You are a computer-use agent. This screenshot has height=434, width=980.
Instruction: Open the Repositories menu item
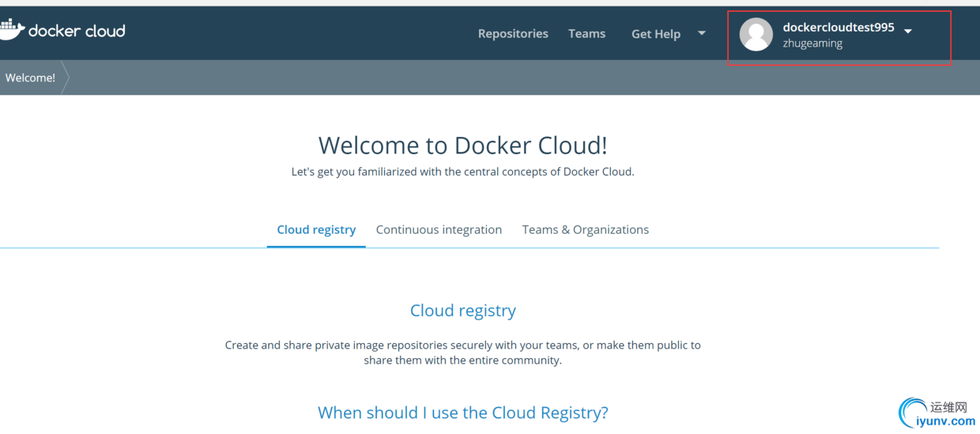(513, 33)
